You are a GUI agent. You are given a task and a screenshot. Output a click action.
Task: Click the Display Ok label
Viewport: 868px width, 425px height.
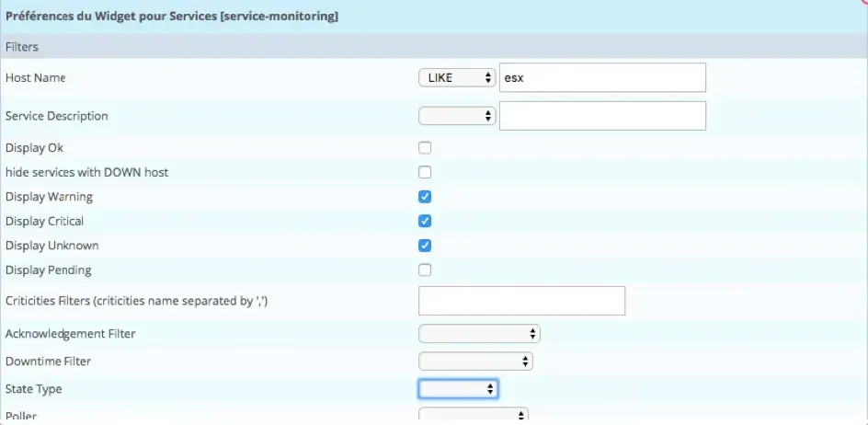(34, 148)
